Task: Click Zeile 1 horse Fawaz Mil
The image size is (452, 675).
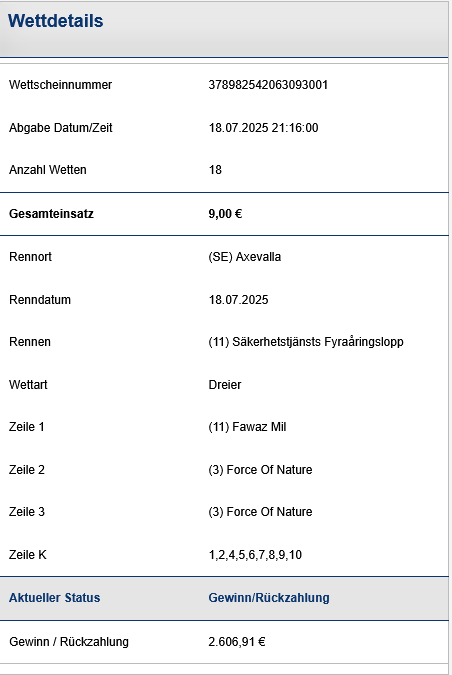Action: [x=259, y=427]
